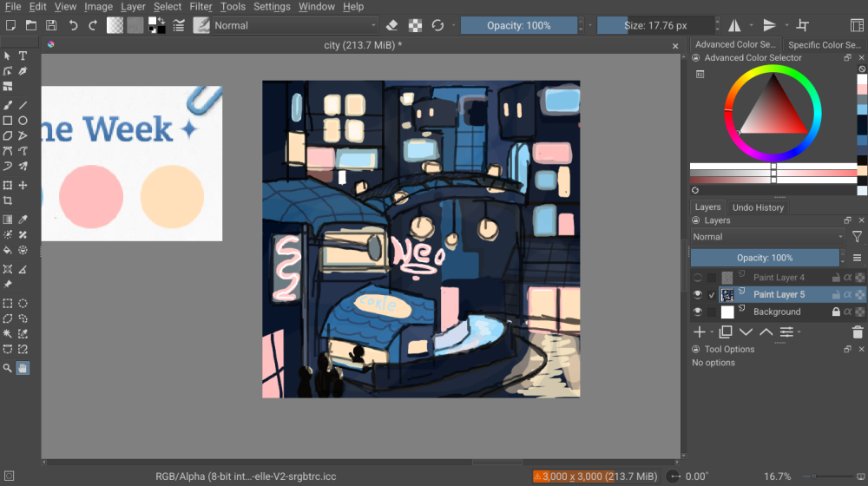Screen dimensions: 868x486
Task: Open the brush blending mode Normal dropdown
Action: coord(294,25)
